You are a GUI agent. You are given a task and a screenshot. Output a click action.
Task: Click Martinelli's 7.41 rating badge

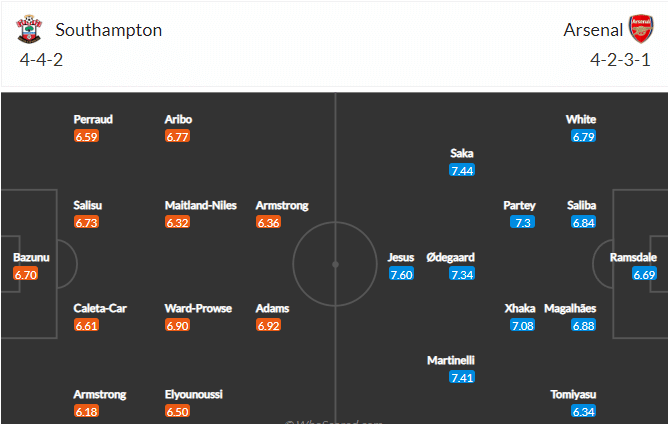(462, 377)
